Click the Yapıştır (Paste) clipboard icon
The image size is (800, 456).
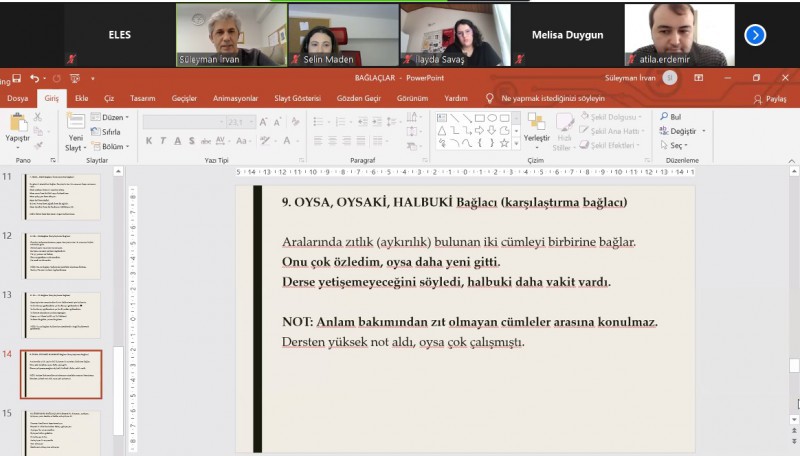tap(17, 123)
